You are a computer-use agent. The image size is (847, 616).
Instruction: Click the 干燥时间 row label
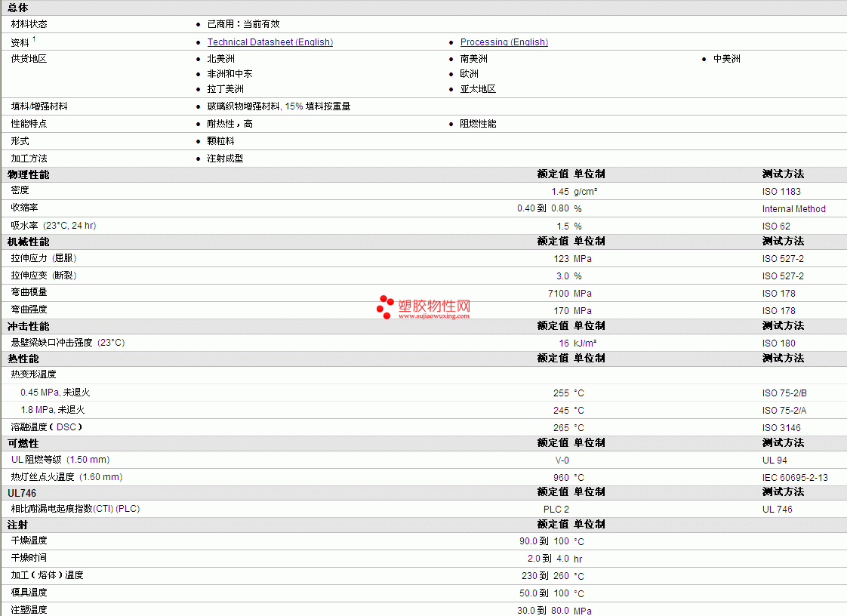29,558
